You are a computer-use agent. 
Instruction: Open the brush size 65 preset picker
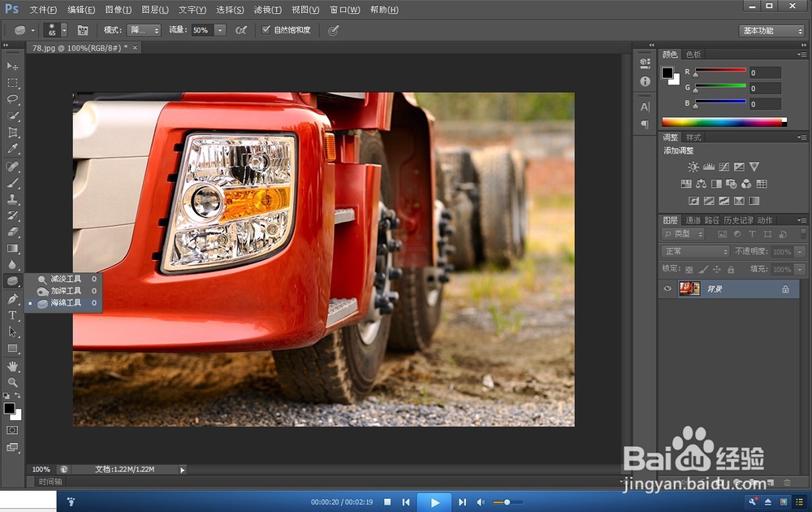click(x=64, y=30)
